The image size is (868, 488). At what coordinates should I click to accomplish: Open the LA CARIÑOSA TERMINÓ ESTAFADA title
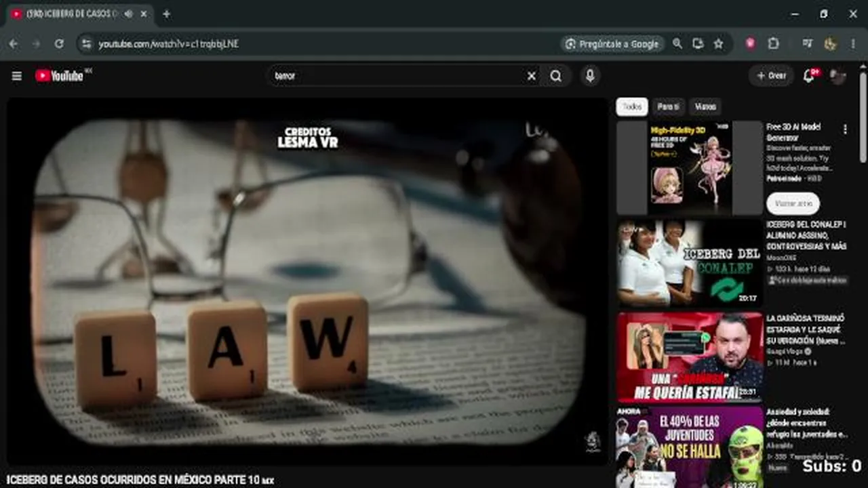tap(806, 329)
